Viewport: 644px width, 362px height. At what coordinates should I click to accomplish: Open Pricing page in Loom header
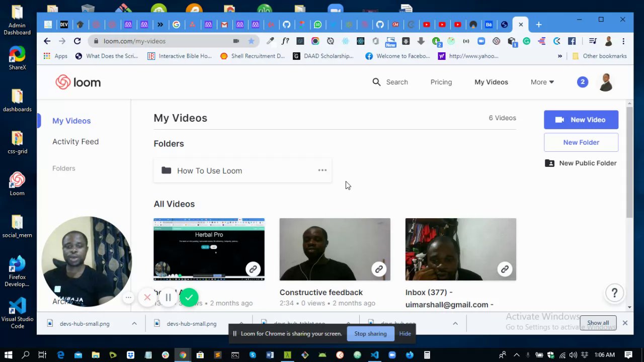click(441, 82)
